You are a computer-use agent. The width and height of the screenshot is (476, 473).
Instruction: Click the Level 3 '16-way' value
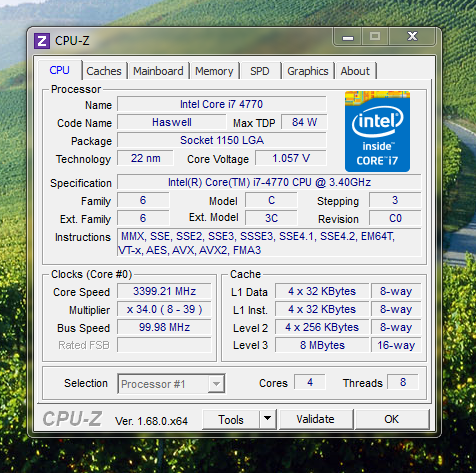(x=396, y=345)
